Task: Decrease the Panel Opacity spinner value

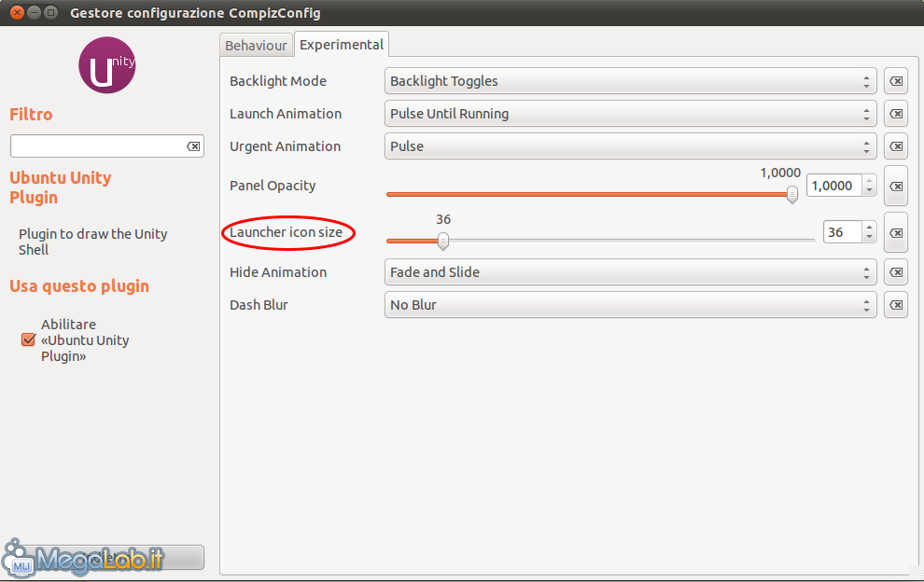Action: click(869, 190)
